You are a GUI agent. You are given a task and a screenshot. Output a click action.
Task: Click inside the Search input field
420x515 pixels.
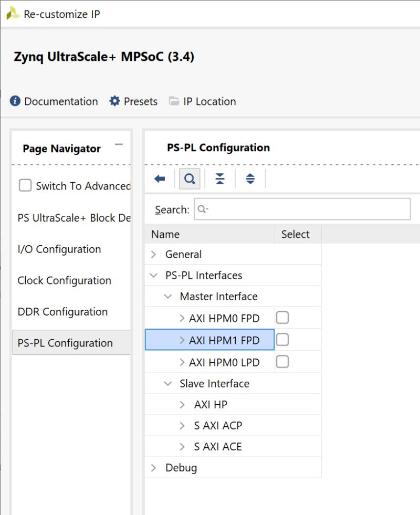point(302,209)
